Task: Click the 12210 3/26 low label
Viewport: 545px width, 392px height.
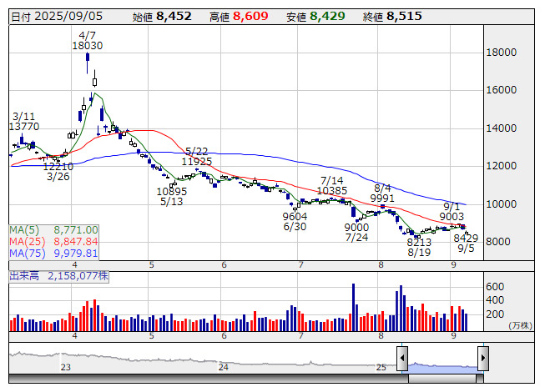Action: 58,172
